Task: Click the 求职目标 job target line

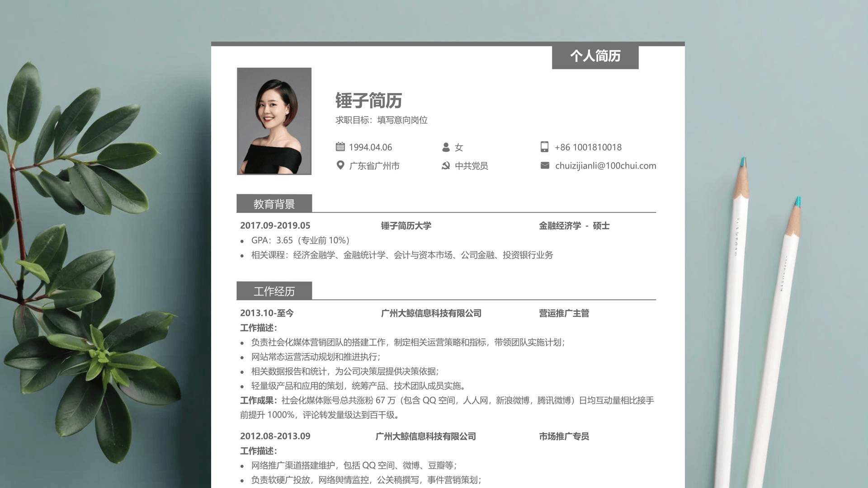Action: (381, 120)
